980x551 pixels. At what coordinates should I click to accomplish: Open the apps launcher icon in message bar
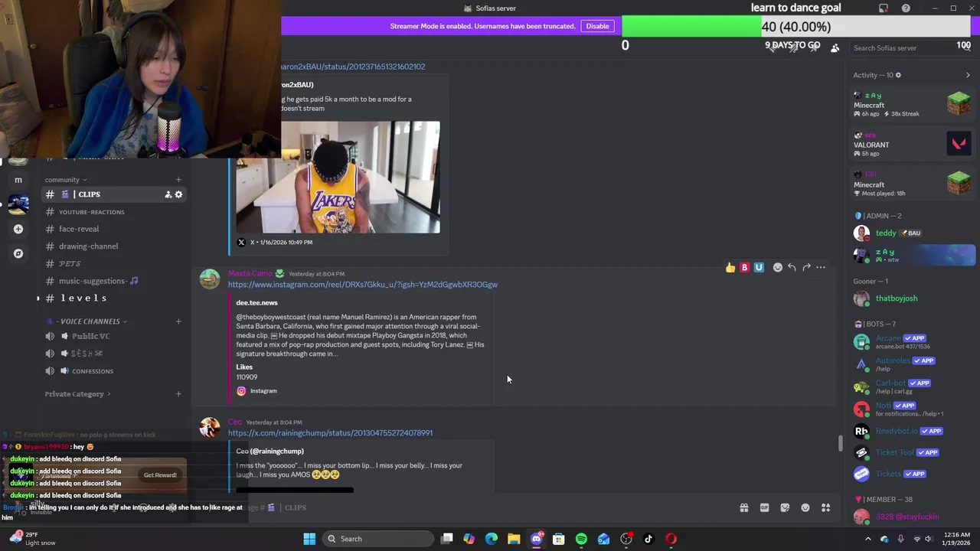tap(826, 507)
